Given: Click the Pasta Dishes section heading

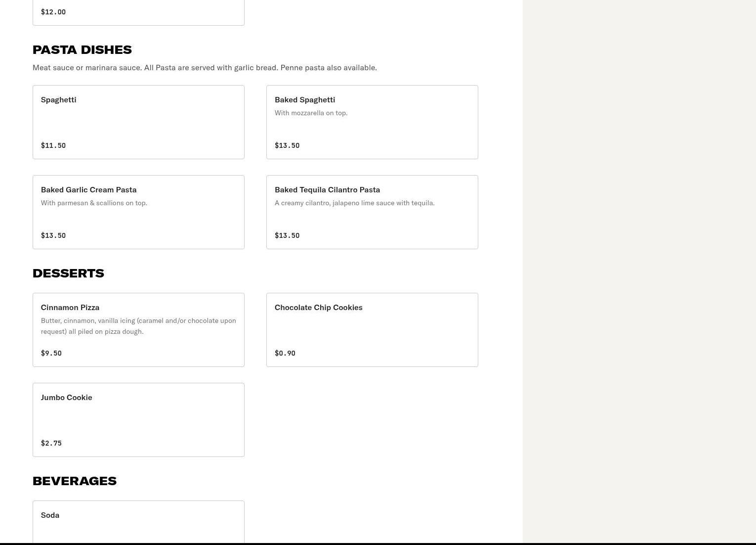Looking at the screenshot, I should pos(82,49).
